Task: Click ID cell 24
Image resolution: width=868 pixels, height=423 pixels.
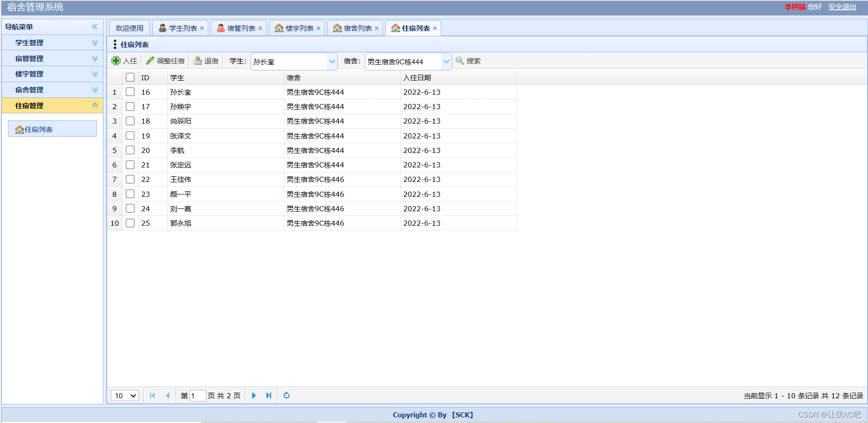Action: tap(153, 208)
